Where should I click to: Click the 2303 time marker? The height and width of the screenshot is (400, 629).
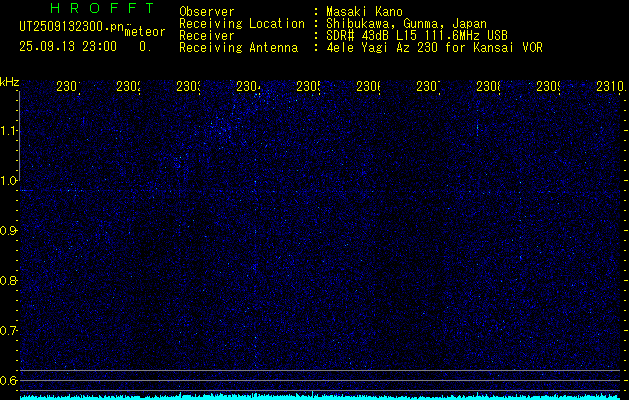pyautogui.click(x=189, y=86)
